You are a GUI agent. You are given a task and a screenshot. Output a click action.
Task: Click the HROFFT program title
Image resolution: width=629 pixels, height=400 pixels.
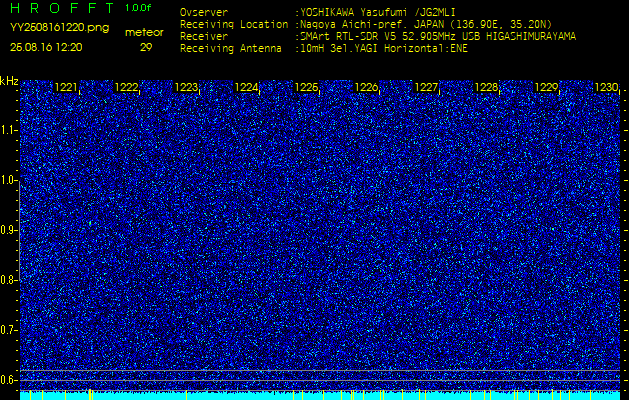point(63,8)
